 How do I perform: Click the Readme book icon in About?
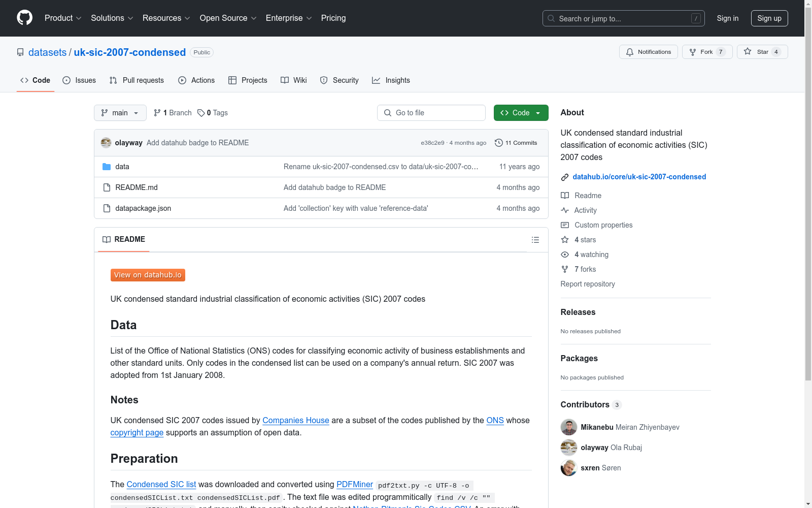pos(565,196)
